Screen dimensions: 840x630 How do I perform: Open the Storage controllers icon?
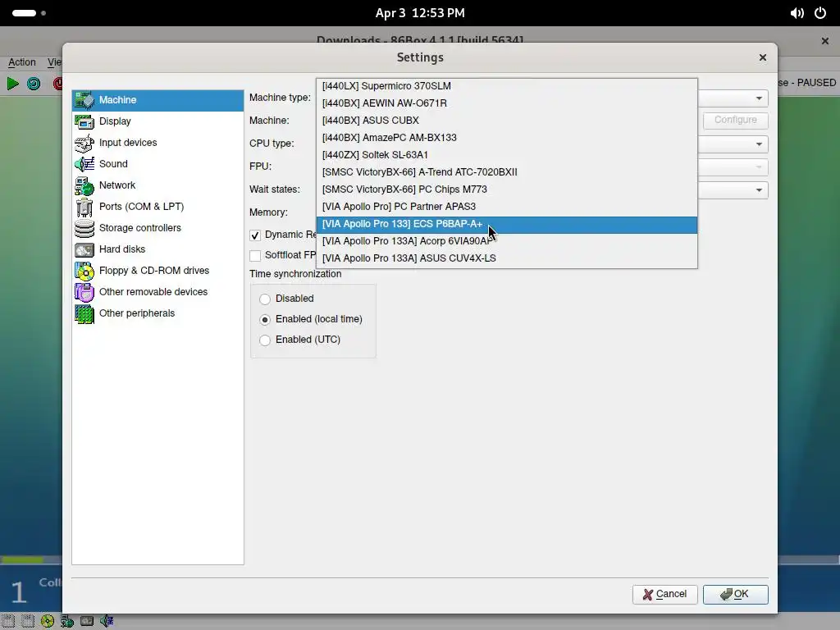coord(84,228)
